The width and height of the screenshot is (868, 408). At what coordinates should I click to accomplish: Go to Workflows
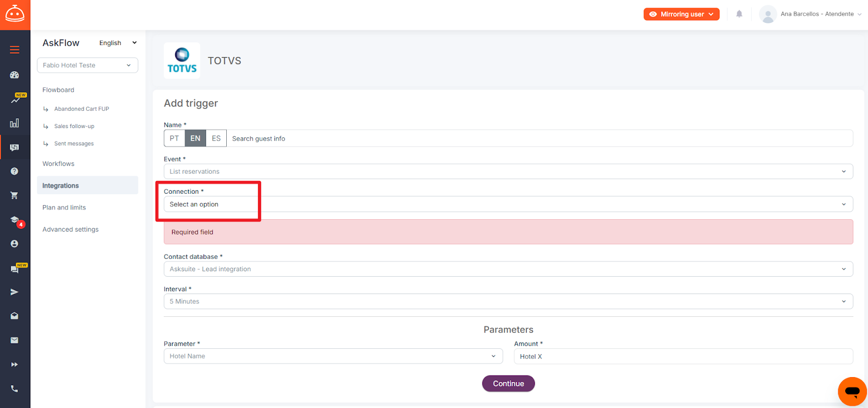59,164
